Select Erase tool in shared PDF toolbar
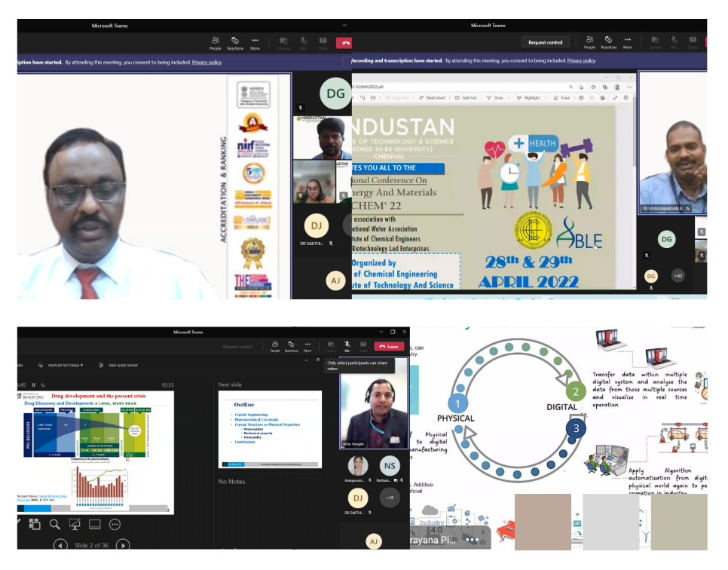 [x=561, y=98]
